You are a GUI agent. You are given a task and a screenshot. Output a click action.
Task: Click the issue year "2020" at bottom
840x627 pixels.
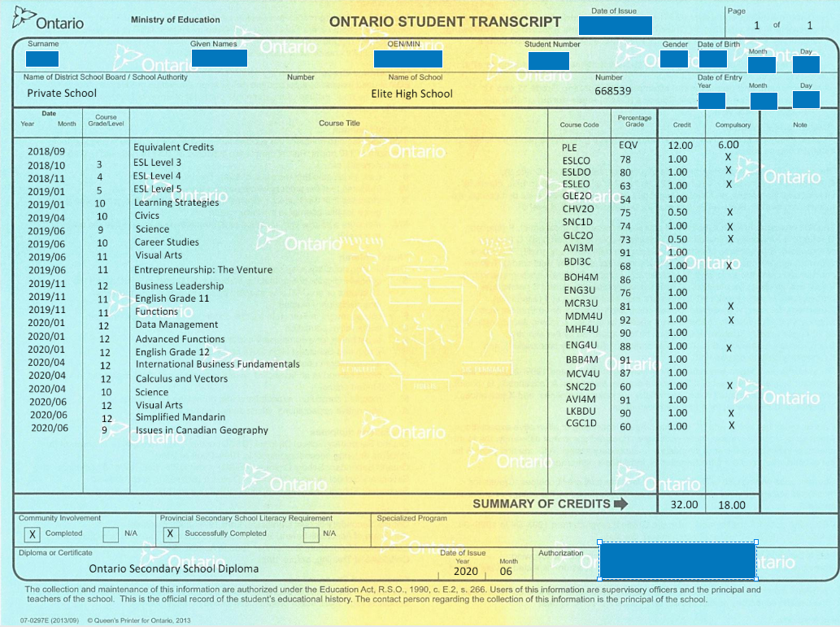tap(465, 571)
